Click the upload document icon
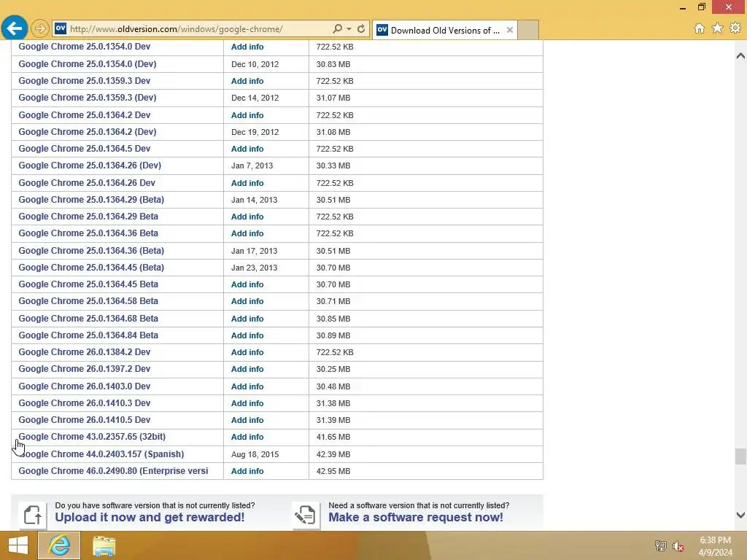 tap(32, 515)
